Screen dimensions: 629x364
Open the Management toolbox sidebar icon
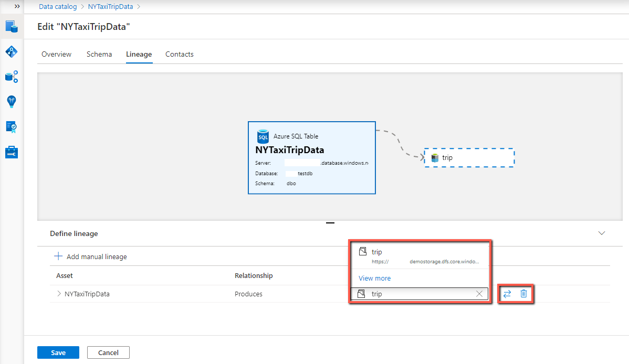pos(11,152)
